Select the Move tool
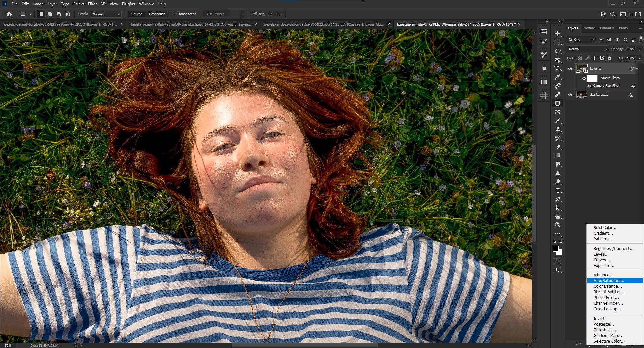The width and height of the screenshot is (644, 348). (x=558, y=33)
